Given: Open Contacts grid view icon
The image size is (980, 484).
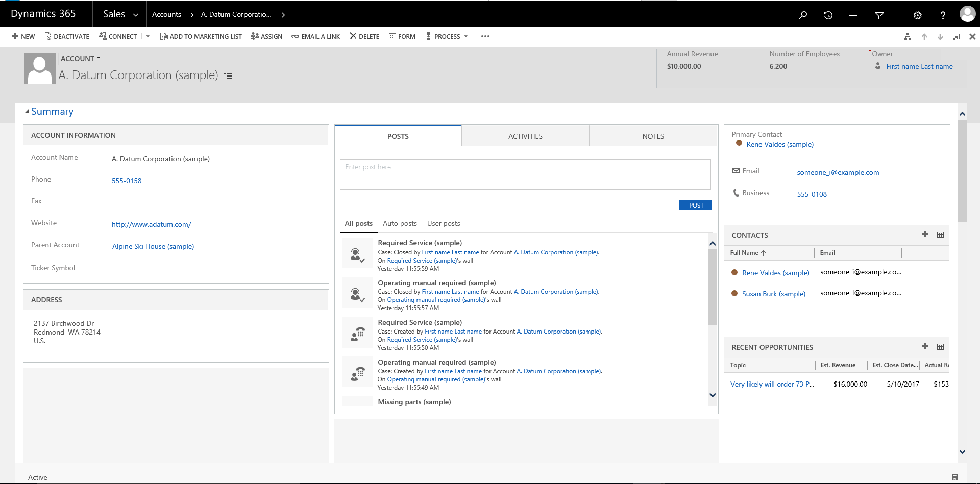Looking at the screenshot, I should tap(941, 235).
